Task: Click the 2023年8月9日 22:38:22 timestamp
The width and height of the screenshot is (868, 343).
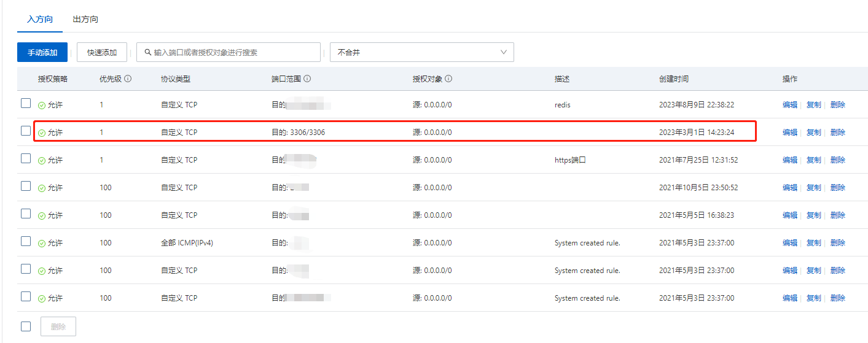Action: click(x=697, y=105)
